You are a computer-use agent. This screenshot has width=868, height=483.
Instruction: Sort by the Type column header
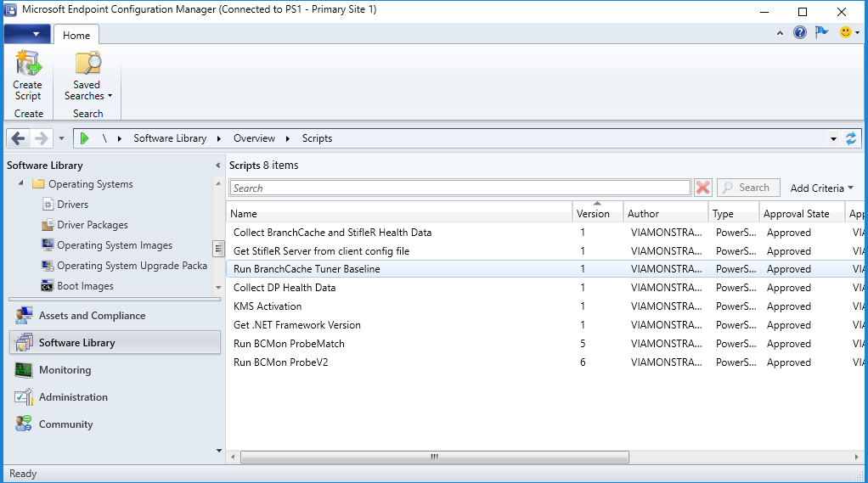click(734, 214)
